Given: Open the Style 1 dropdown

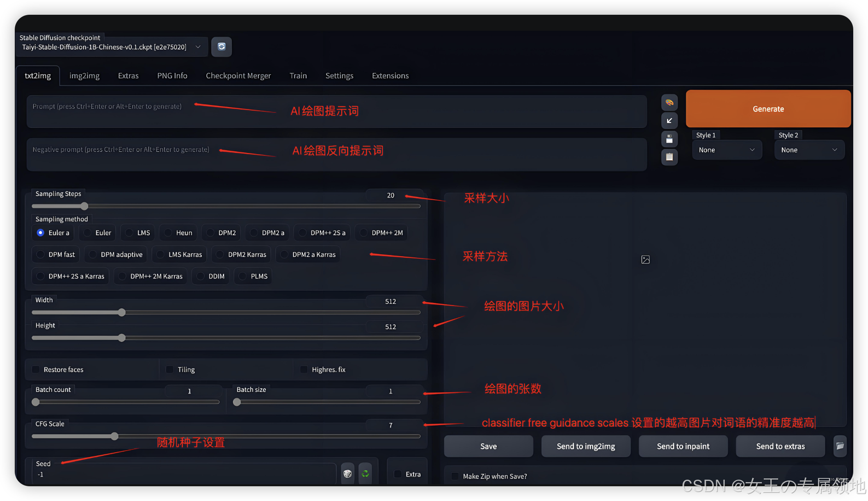Looking at the screenshot, I should click(x=727, y=150).
